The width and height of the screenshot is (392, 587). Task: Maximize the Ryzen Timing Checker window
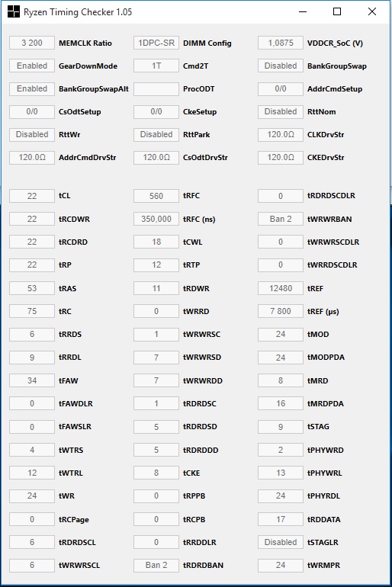click(337, 11)
